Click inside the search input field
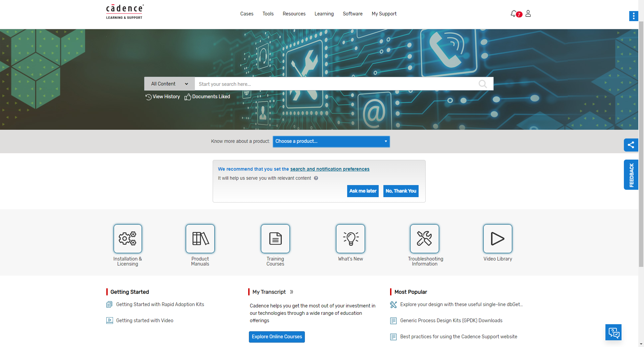The height and width of the screenshot is (347, 644). coord(335,84)
